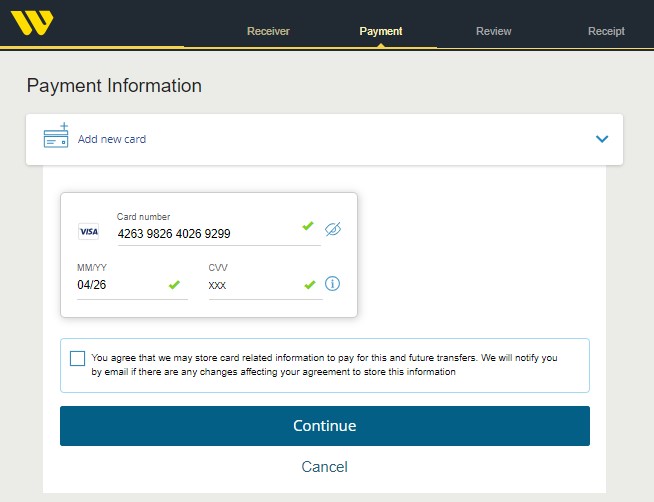Image resolution: width=654 pixels, height=502 pixels.
Task: Go to the Receiver step tab
Action: 268,31
